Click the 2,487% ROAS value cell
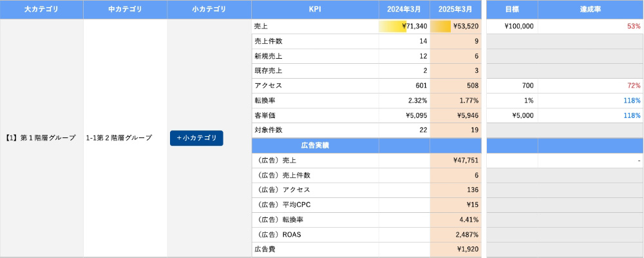Screen dimensions: 644x258 point(455,235)
